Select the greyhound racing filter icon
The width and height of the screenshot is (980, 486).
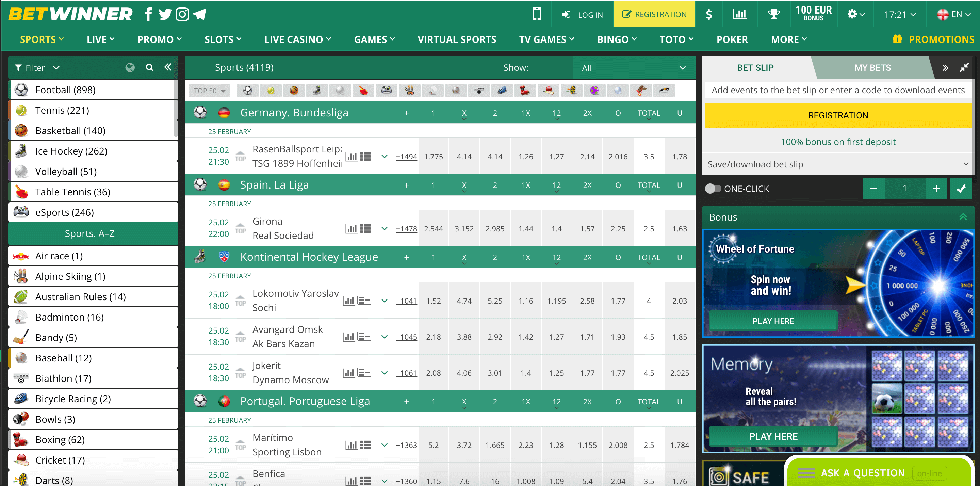click(x=664, y=91)
